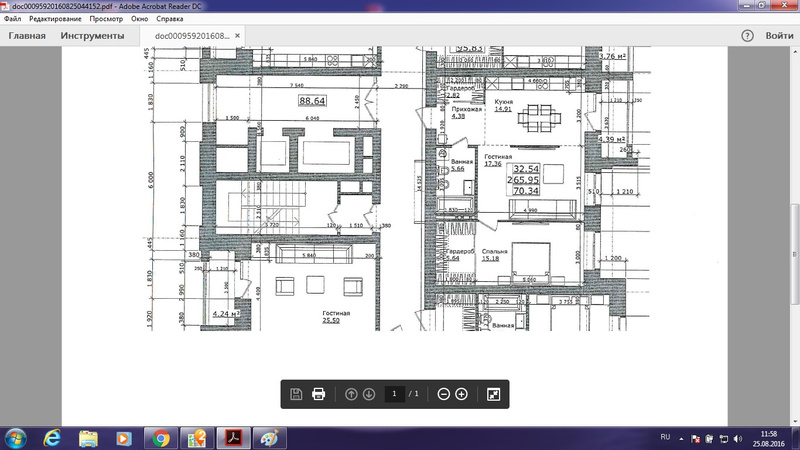Viewport: 800px width, 450px height.
Task: Click the scrollbar down arrow
Action: point(794,421)
